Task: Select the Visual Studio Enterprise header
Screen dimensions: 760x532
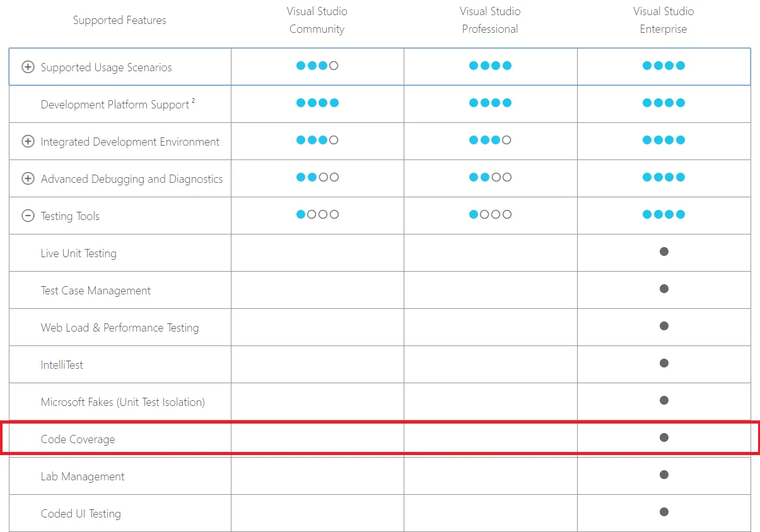Action: coord(664,20)
